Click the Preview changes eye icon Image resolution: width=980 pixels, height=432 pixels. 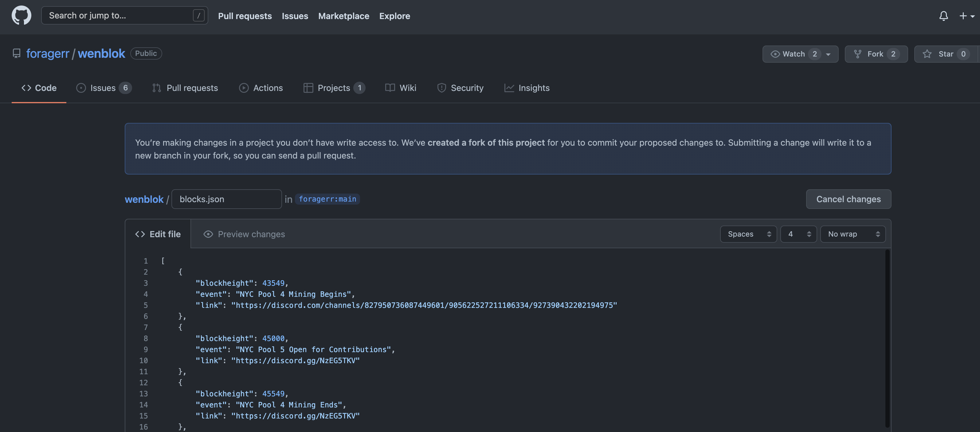(208, 234)
